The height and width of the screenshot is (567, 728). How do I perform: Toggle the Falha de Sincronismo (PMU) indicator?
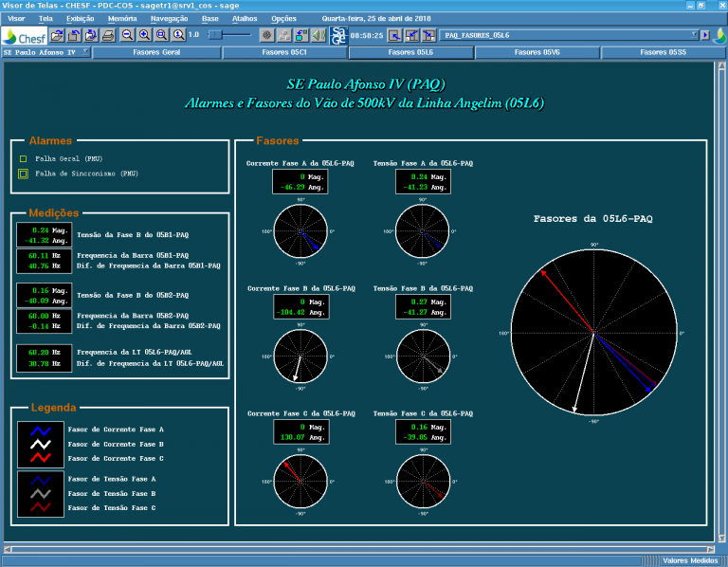tap(23, 174)
